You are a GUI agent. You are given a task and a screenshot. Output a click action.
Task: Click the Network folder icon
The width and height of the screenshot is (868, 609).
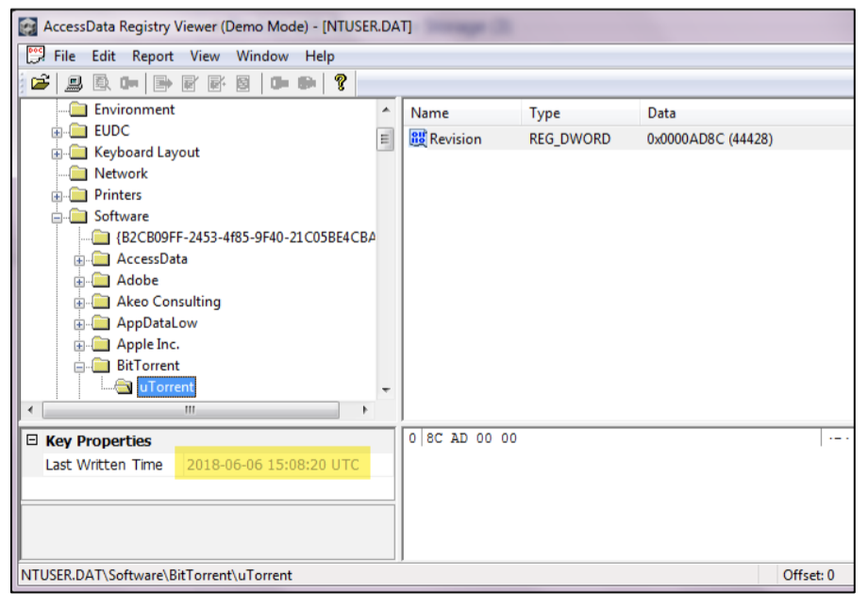78,173
